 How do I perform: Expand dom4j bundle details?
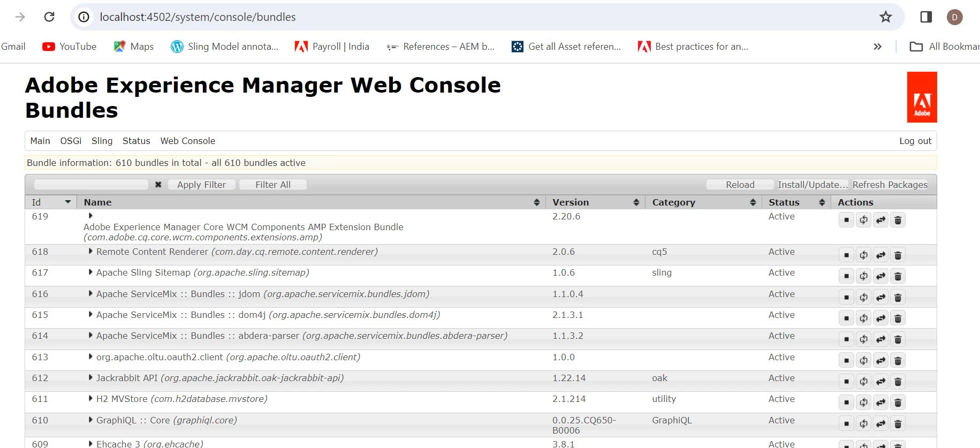tap(90, 314)
